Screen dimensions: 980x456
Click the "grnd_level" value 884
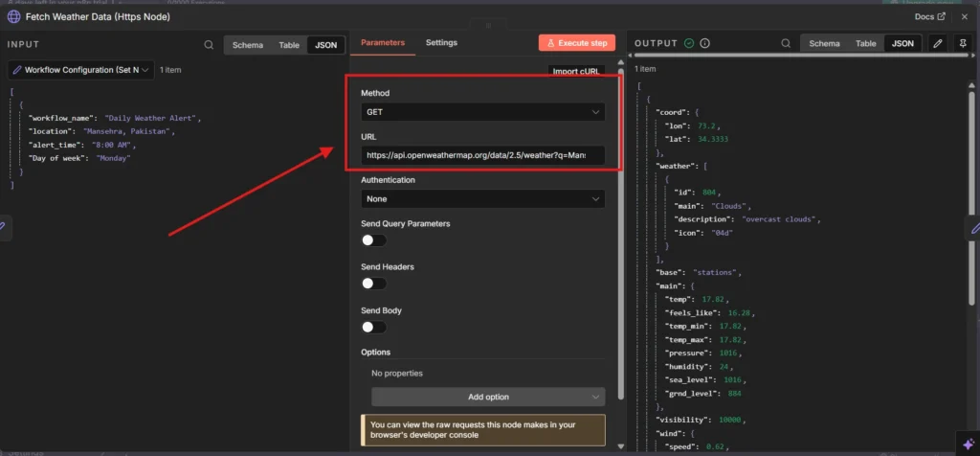(736, 394)
